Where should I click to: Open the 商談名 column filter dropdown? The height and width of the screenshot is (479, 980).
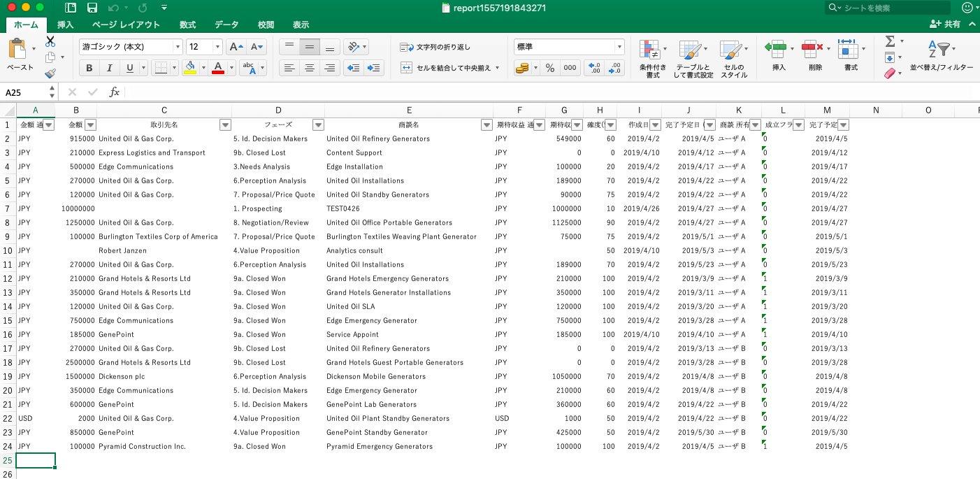click(x=487, y=124)
